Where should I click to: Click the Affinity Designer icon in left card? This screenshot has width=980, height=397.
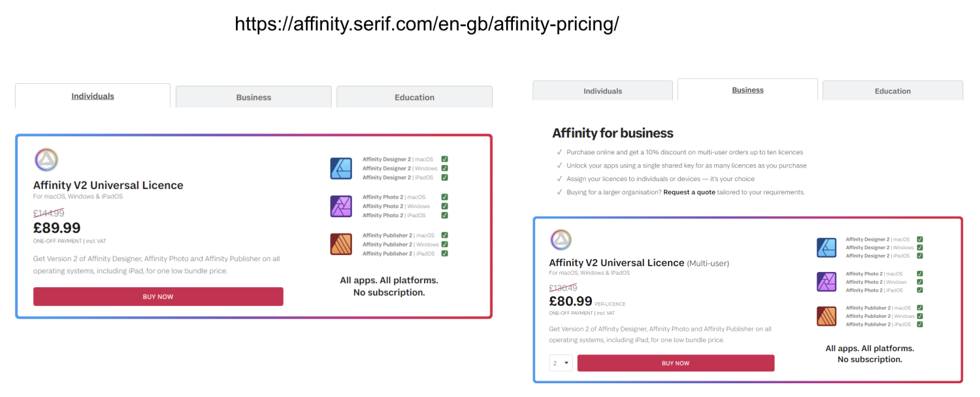point(341,168)
